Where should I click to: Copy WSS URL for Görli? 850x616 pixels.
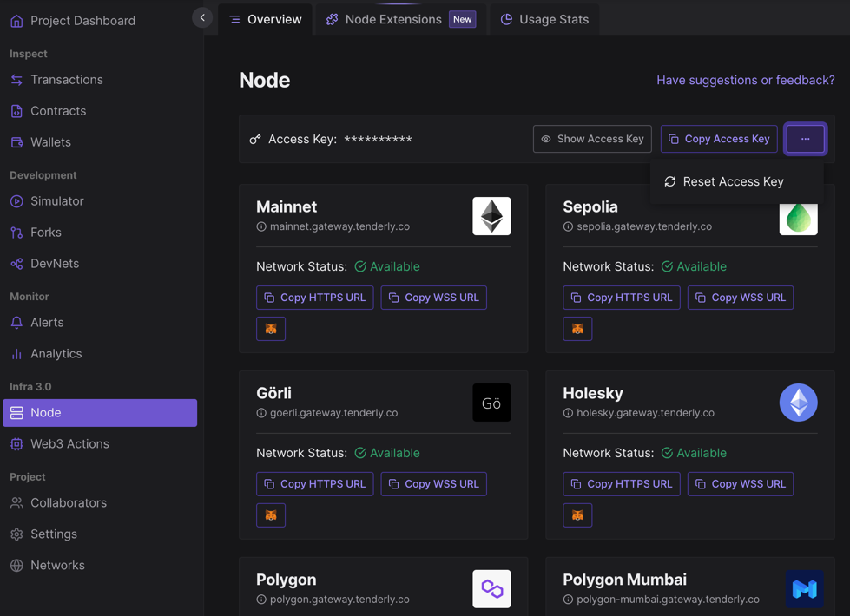click(x=433, y=484)
